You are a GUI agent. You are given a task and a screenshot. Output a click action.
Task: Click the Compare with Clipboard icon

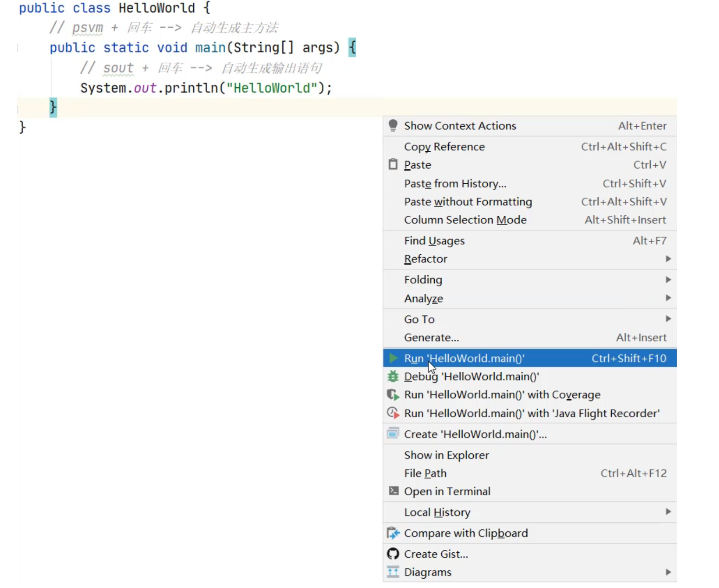pos(393,533)
